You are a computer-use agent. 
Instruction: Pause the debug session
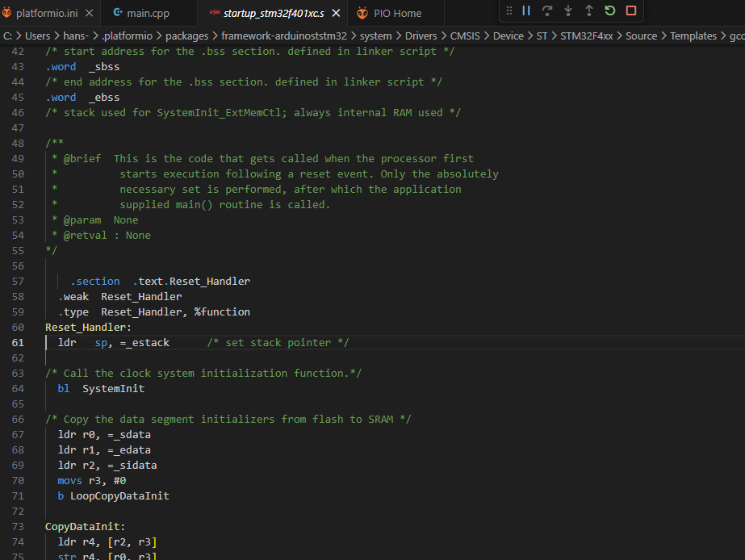click(x=526, y=10)
